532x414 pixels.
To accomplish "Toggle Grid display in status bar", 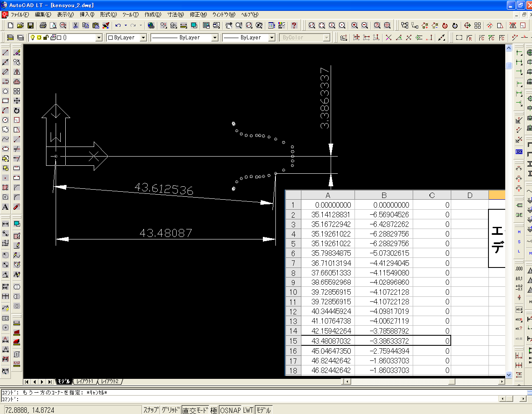I will coord(170,410).
